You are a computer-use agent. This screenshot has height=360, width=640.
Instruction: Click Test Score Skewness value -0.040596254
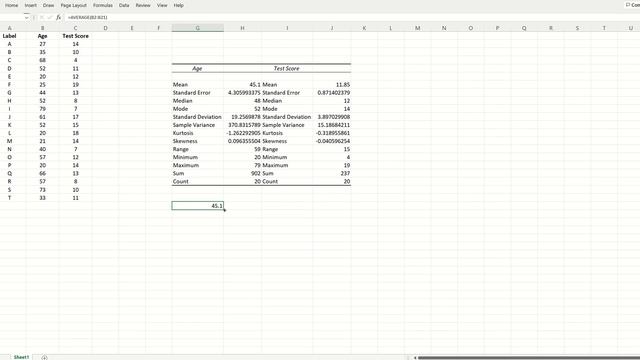[x=332, y=141]
